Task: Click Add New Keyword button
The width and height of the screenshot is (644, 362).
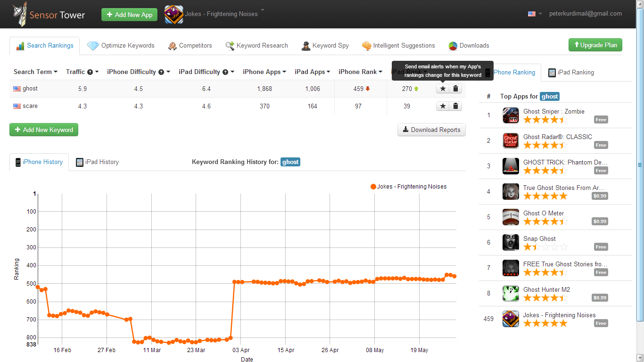Action: tap(44, 130)
